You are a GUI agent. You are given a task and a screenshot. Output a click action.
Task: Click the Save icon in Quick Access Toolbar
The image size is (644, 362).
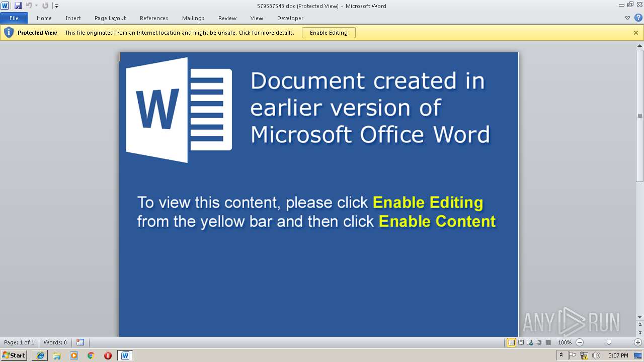pyautogui.click(x=18, y=6)
